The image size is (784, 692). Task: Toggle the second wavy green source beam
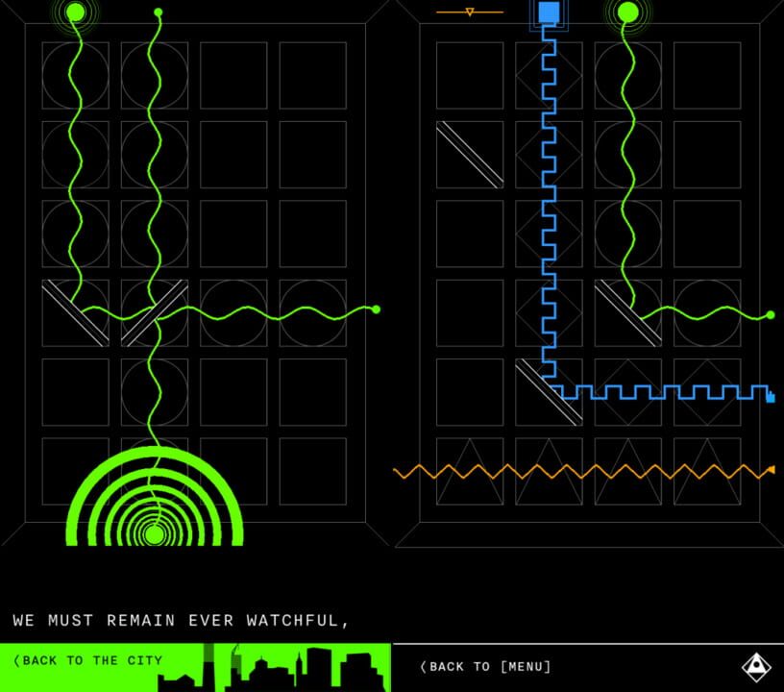point(156,10)
